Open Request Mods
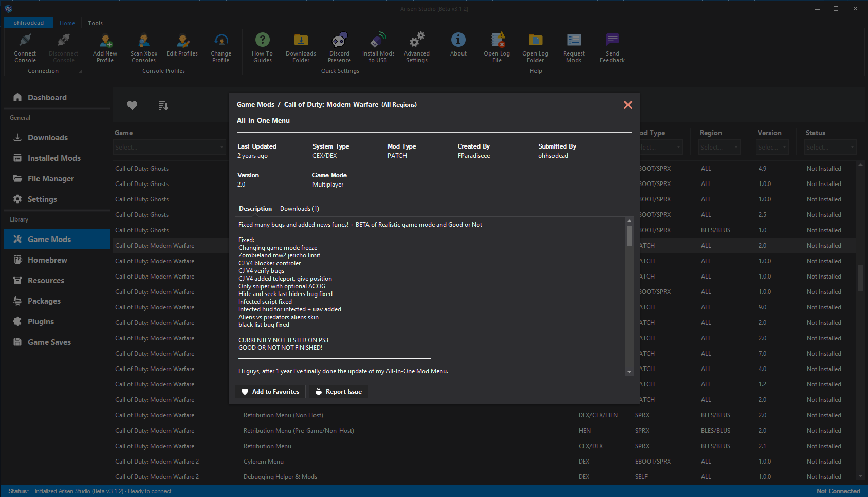This screenshot has height=497, width=868. (574, 47)
